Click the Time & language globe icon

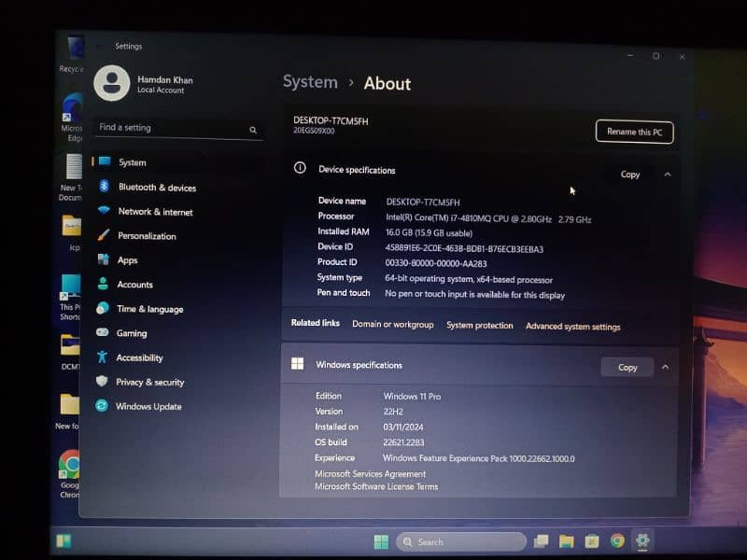(103, 308)
